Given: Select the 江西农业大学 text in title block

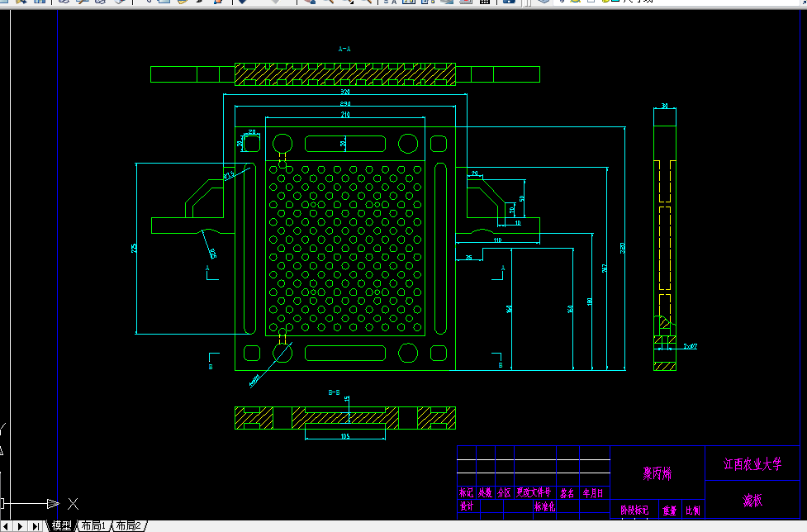Looking at the screenshot, I should pos(752,464).
